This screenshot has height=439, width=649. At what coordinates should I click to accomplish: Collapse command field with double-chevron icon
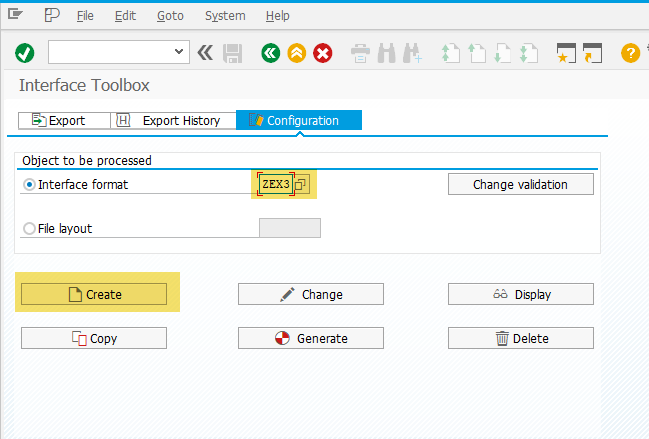pyautogui.click(x=205, y=53)
